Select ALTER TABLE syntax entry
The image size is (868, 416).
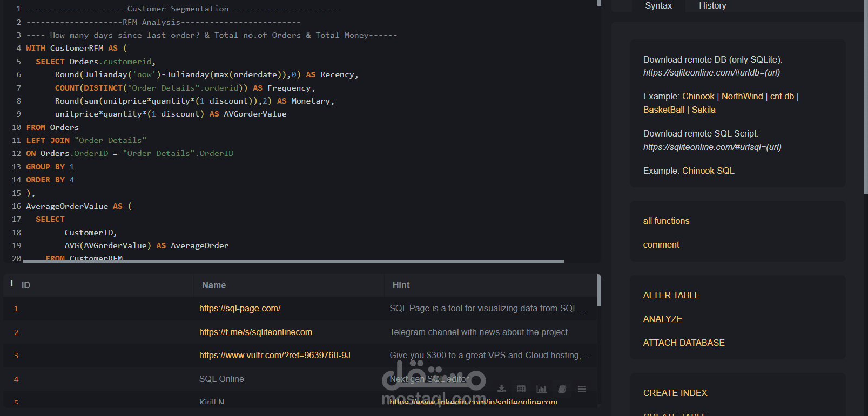coord(671,295)
